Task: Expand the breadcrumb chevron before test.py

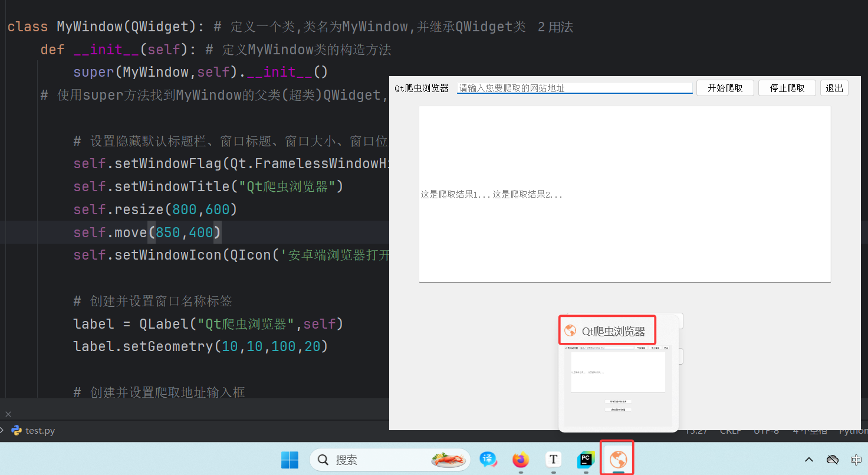Action: click(2, 430)
